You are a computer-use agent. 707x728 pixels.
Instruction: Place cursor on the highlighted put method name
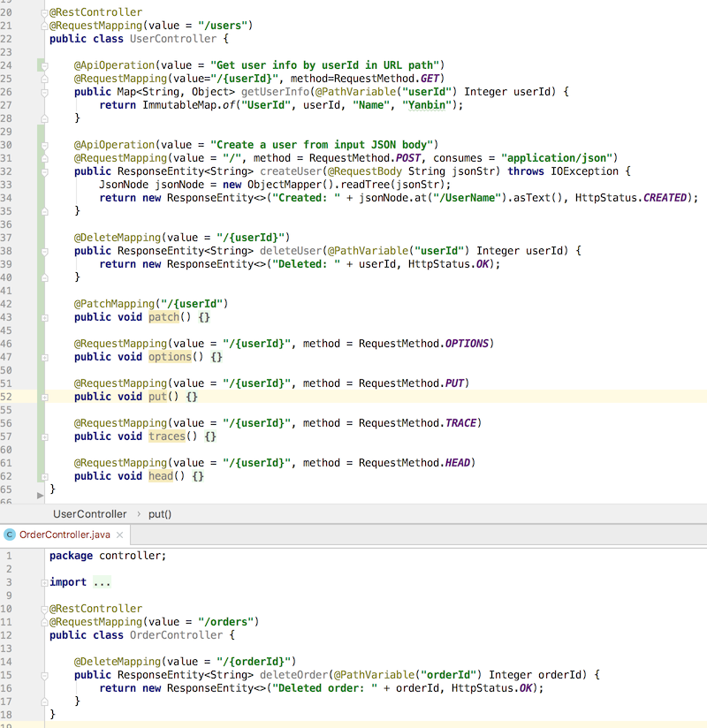(157, 396)
